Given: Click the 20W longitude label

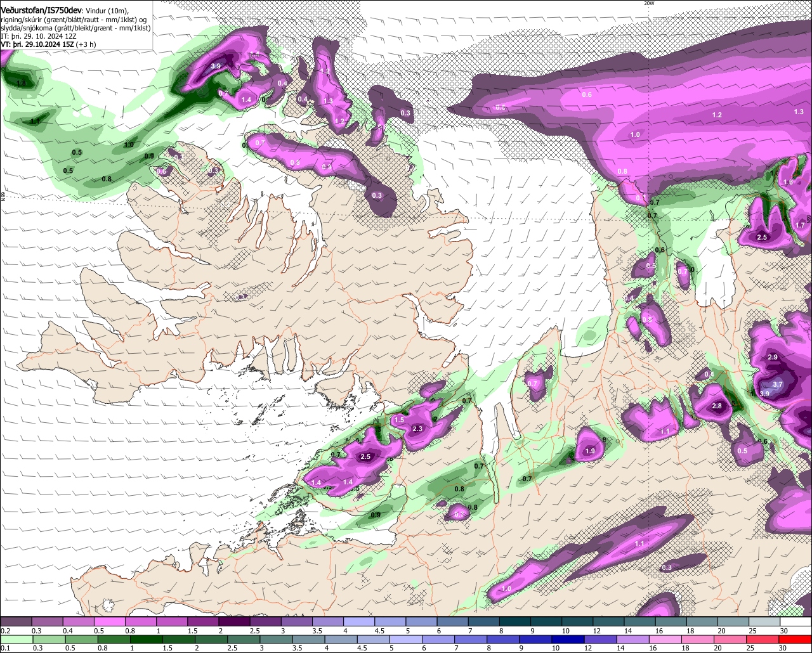Looking at the screenshot, I should (648, 3).
